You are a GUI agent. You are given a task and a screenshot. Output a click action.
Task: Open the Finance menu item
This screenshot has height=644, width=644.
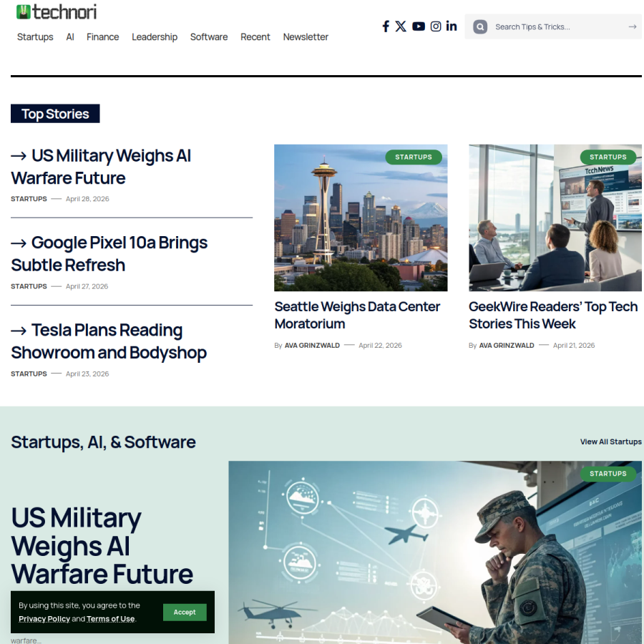click(102, 37)
